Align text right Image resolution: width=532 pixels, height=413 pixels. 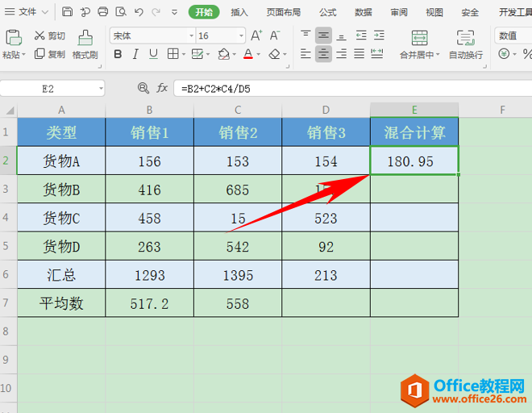click(341, 54)
